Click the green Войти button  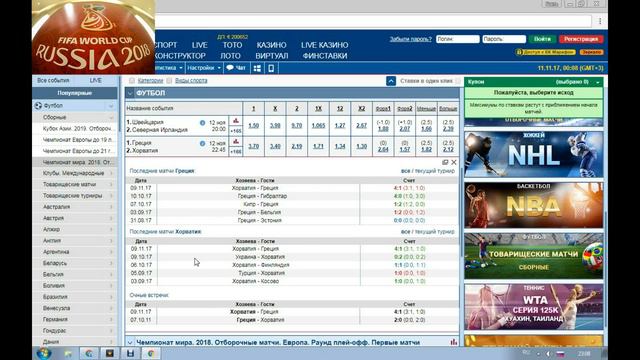[542, 39]
